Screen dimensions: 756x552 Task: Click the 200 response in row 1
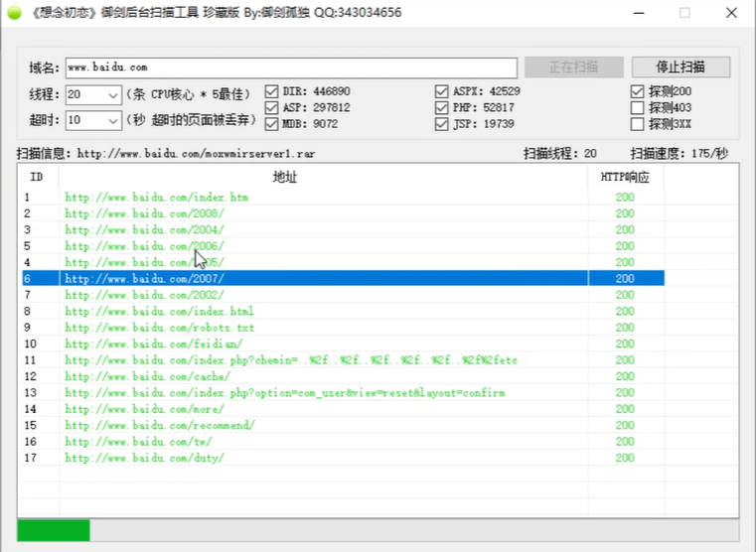pos(625,197)
